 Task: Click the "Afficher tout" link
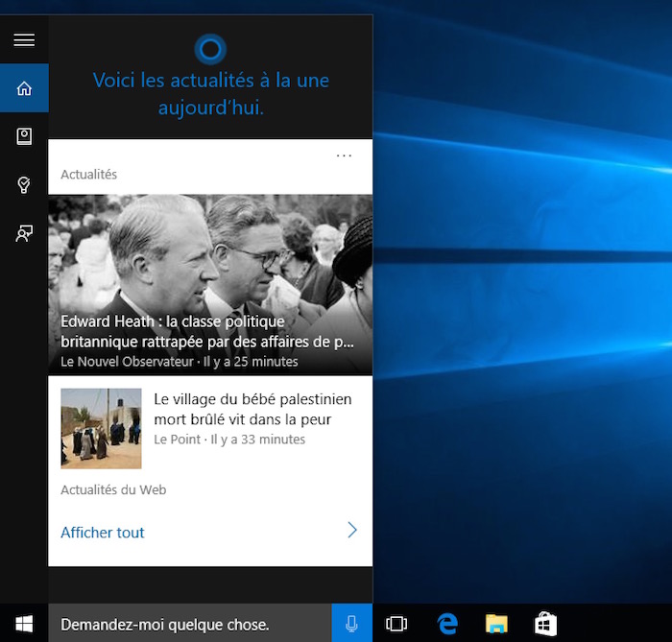103,533
